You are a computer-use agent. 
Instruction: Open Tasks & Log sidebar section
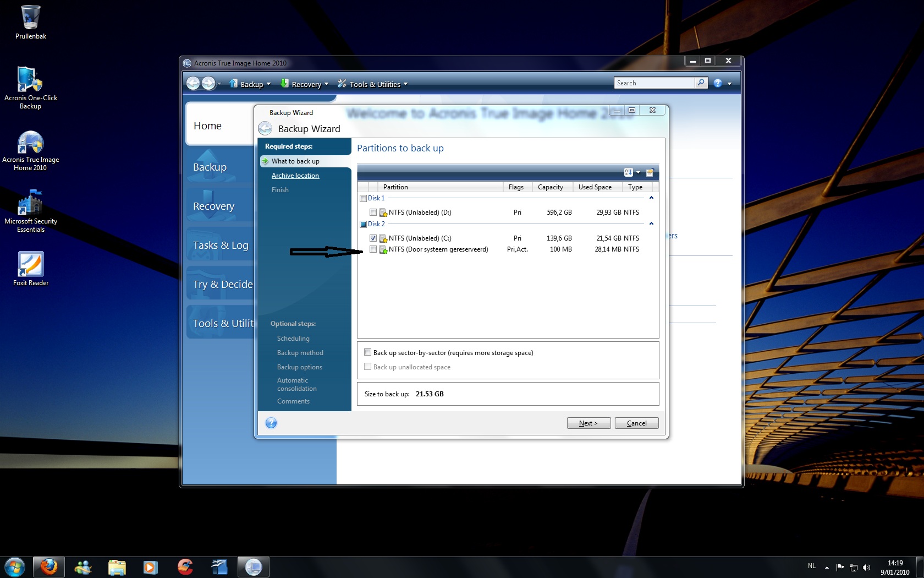[220, 245]
